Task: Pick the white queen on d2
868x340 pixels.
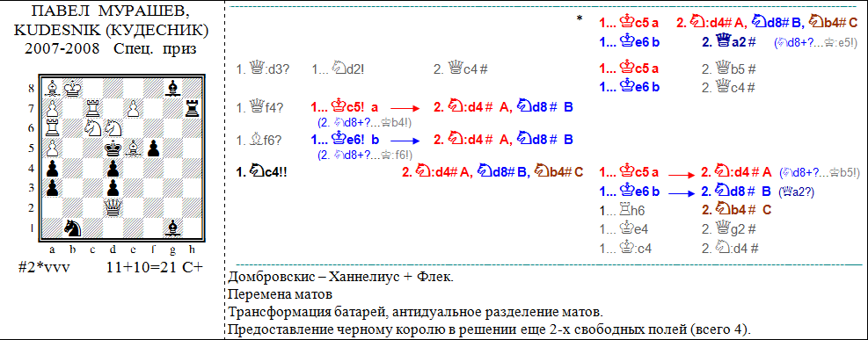Action: (113, 207)
